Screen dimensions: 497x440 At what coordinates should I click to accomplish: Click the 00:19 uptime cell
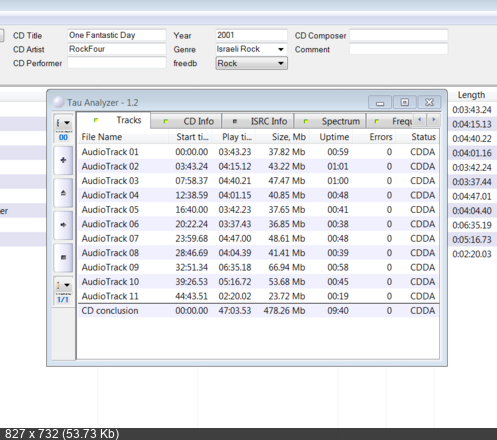click(x=338, y=296)
